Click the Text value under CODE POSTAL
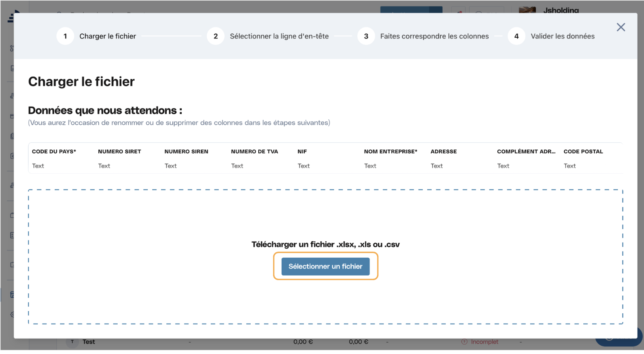 [x=570, y=166]
